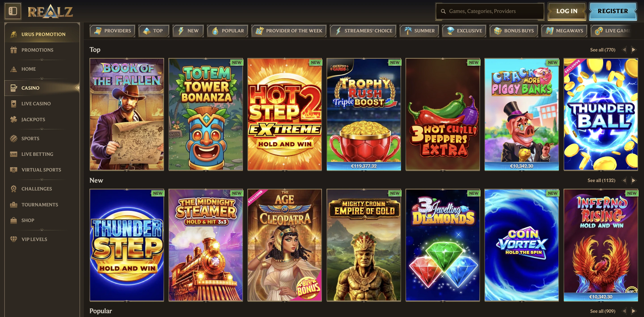The width and height of the screenshot is (644, 317).
Task: Click the search magnifier icon
Action: [x=443, y=11]
